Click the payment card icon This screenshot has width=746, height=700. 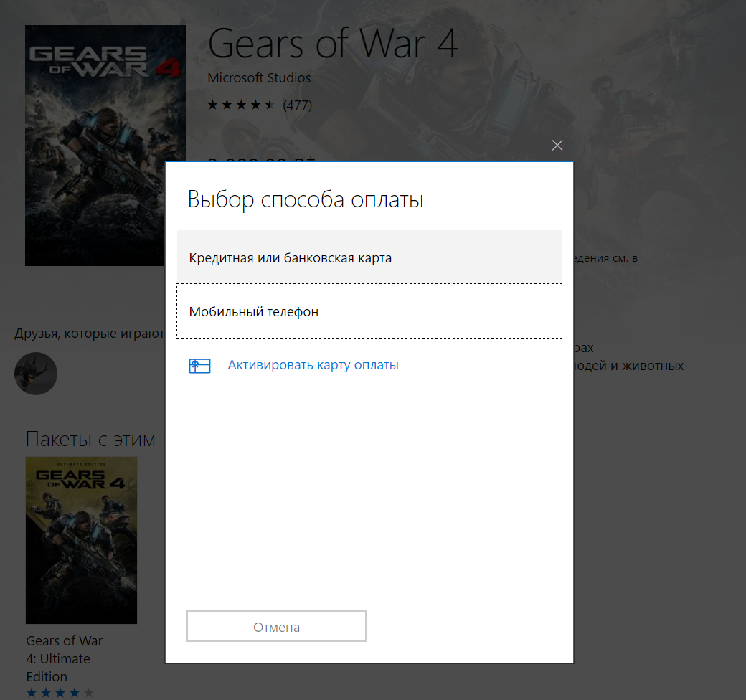point(200,366)
